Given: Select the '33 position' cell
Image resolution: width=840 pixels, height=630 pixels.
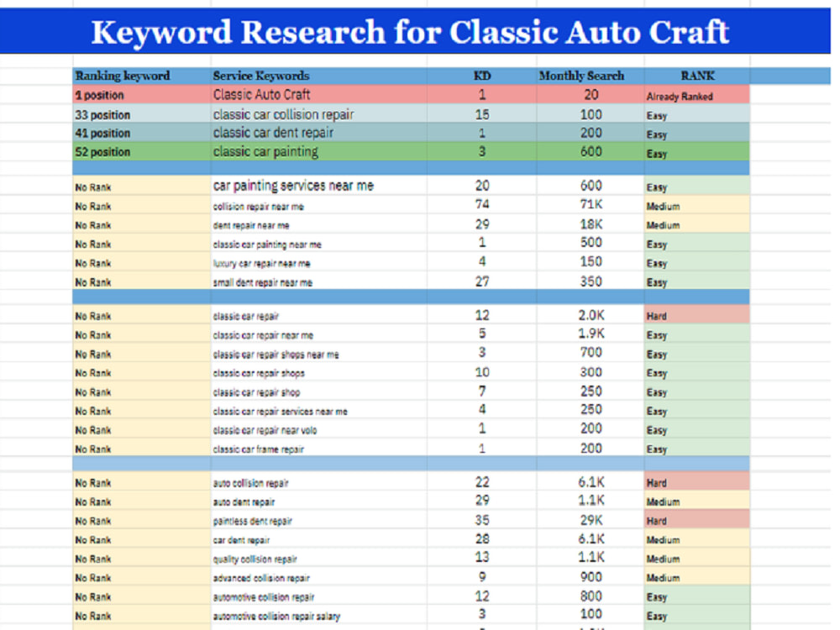Looking at the screenshot, I should point(142,114).
